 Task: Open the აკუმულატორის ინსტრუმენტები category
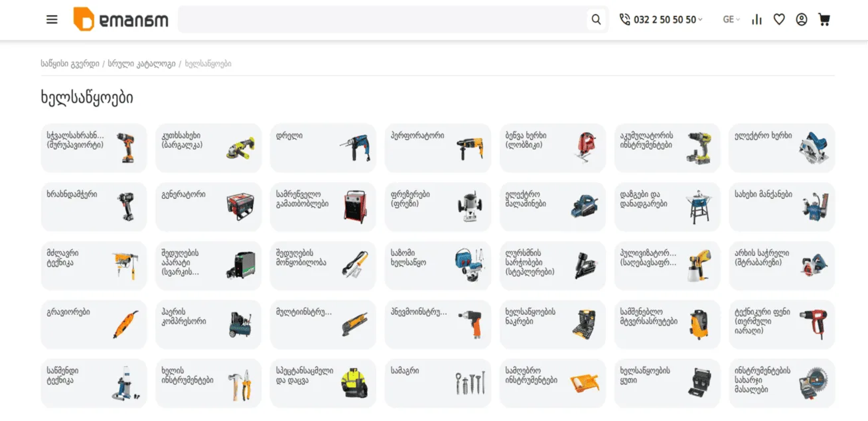(x=667, y=148)
